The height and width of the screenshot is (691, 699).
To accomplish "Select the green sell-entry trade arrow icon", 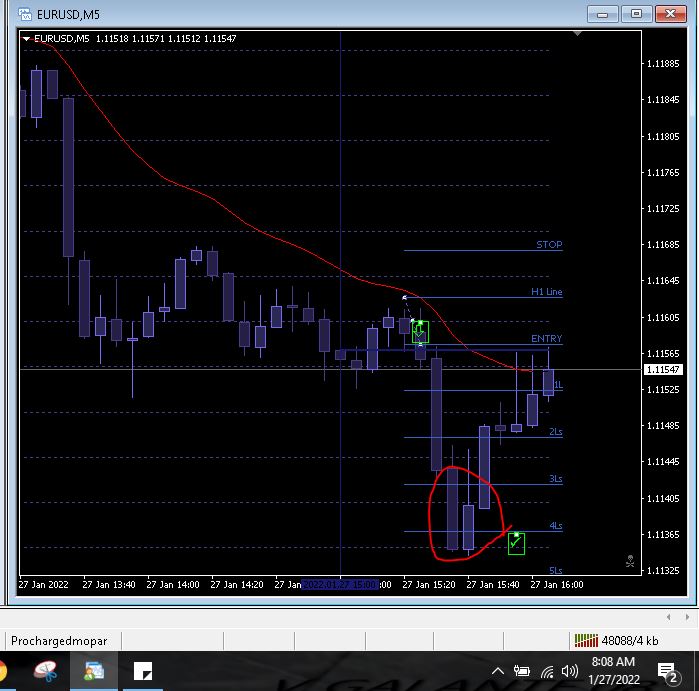I will [420, 332].
